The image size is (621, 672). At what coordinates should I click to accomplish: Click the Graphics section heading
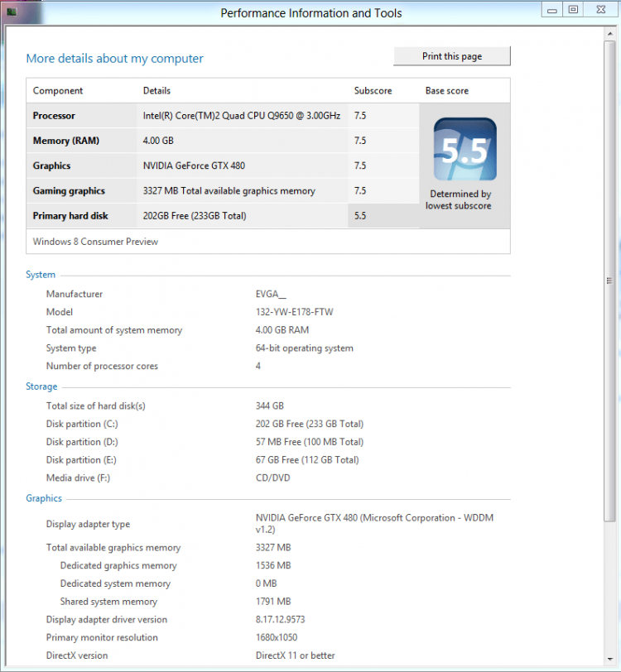point(44,498)
